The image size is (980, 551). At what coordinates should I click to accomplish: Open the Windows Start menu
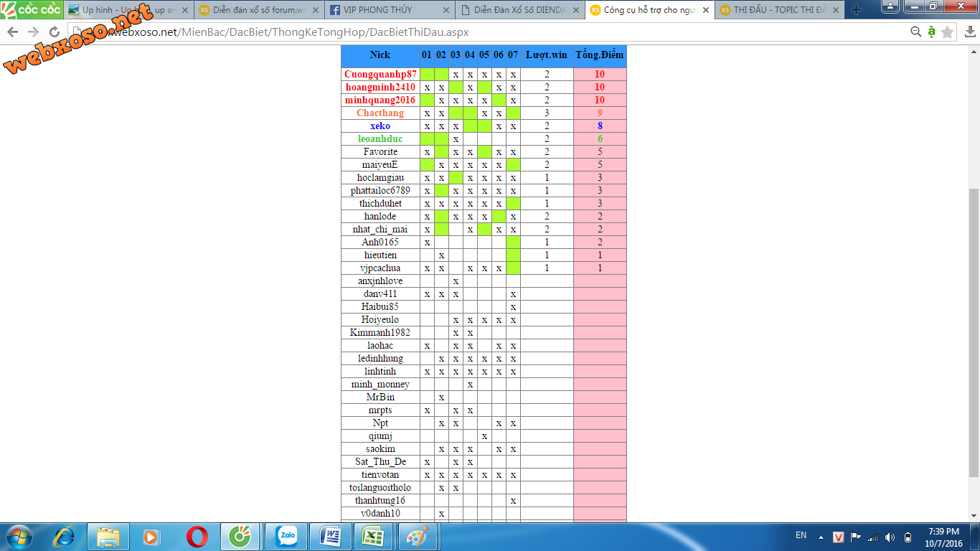tap(18, 537)
